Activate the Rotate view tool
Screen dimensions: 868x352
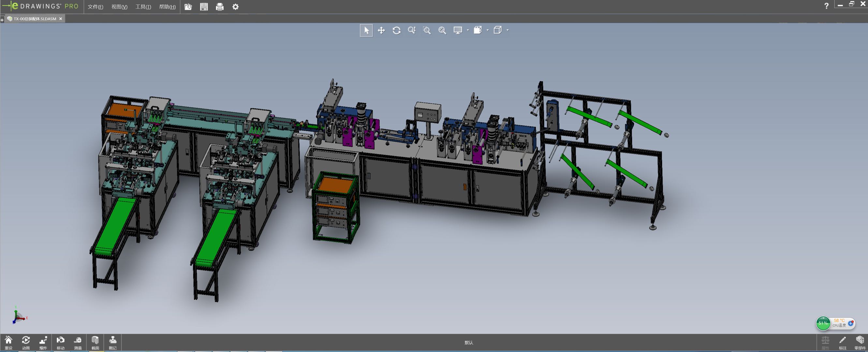pos(396,30)
